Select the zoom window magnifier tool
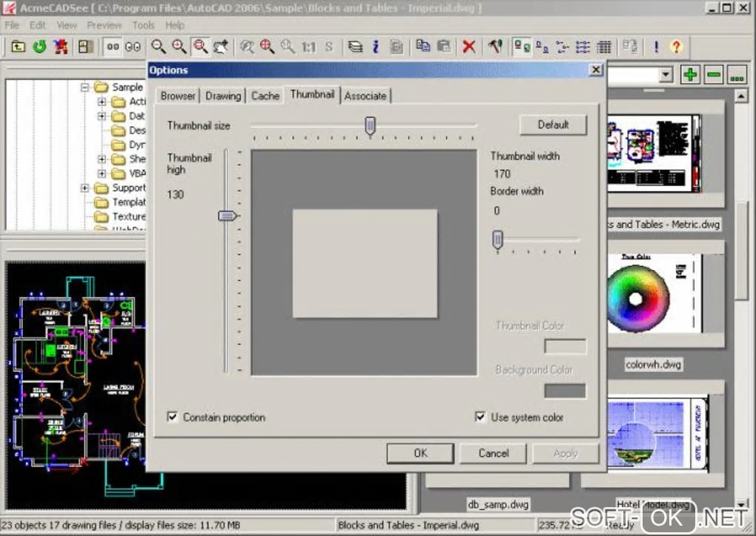The height and width of the screenshot is (536, 756). click(x=200, y=47)
